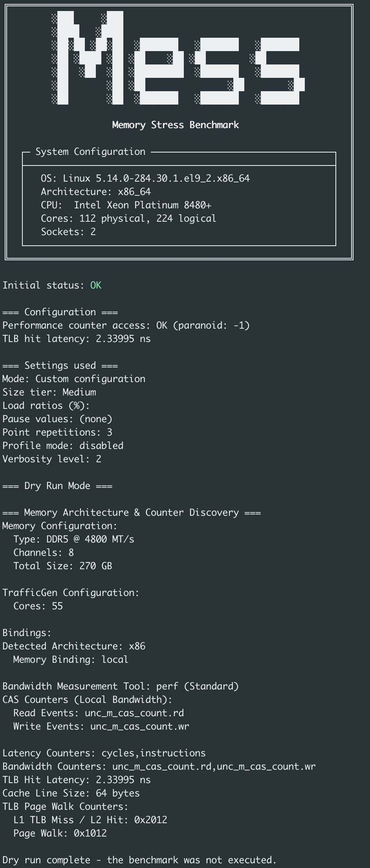Screen dimensions: 370x868
Task: Select 'Latency Counters: cycles,instructions' line
Action: click(104, 753)
